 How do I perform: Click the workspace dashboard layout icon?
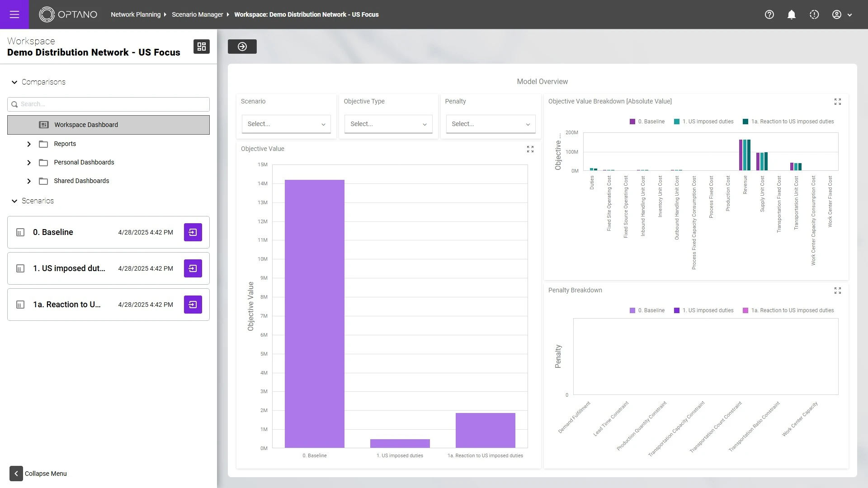click(x=202, y=47)
